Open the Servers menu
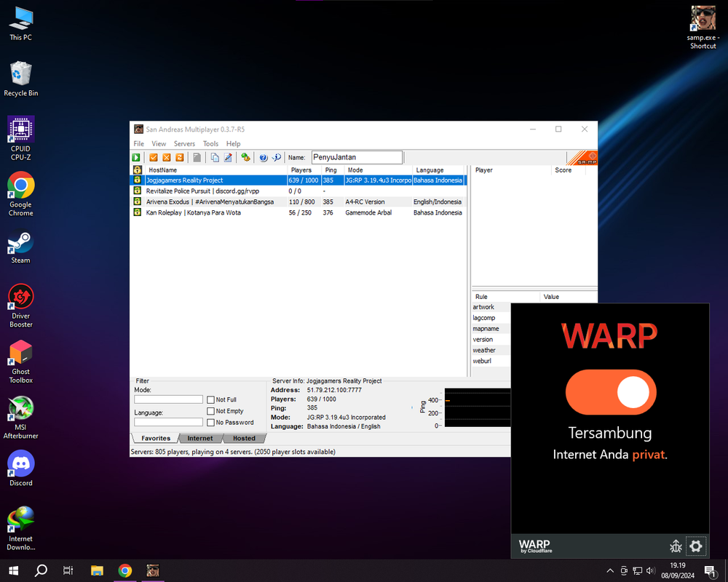The image size is (728, 582). point(184,144)
